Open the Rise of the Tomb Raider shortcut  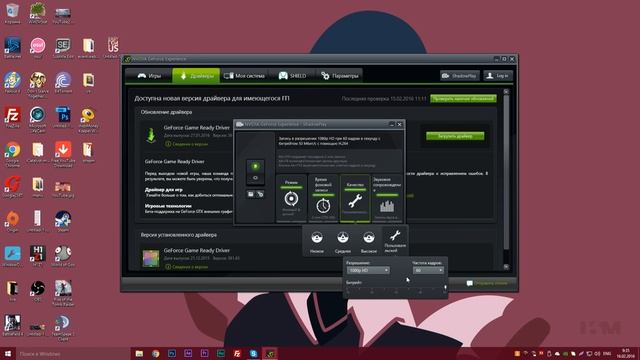(x=63, y=292)
